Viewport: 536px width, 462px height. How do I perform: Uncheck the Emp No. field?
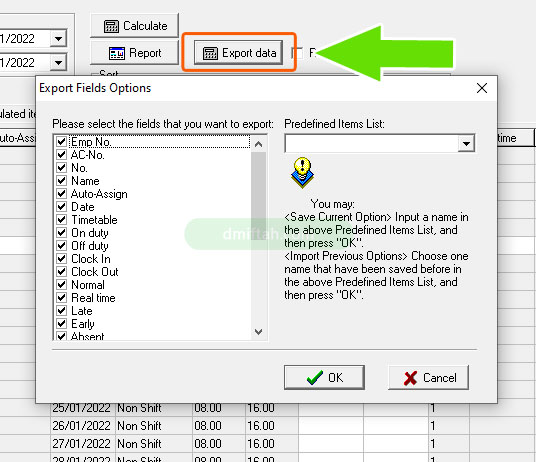(x=62, y=141)
